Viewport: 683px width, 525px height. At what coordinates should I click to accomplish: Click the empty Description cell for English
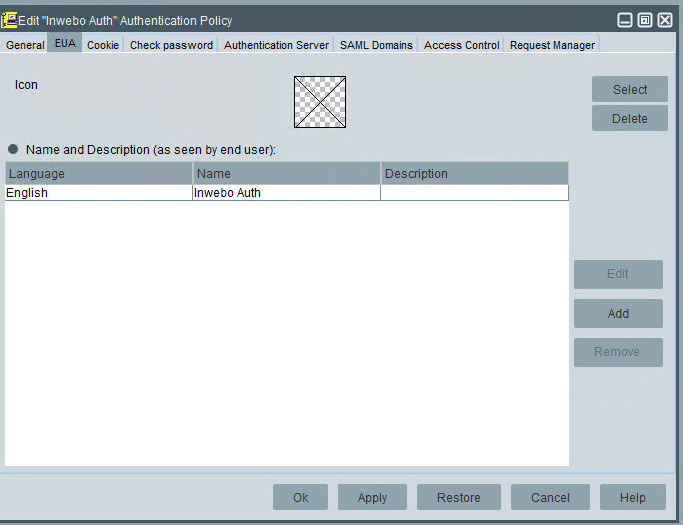click(474, 193)
